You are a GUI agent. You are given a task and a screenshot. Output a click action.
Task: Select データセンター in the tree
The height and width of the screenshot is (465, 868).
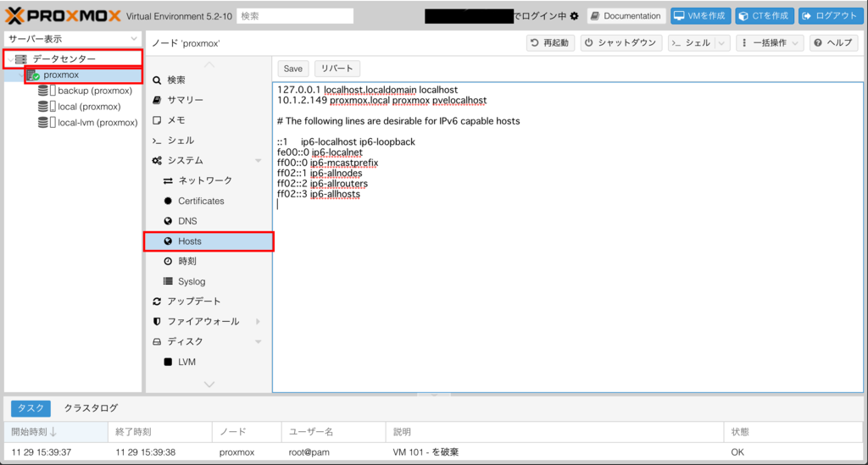64,58
